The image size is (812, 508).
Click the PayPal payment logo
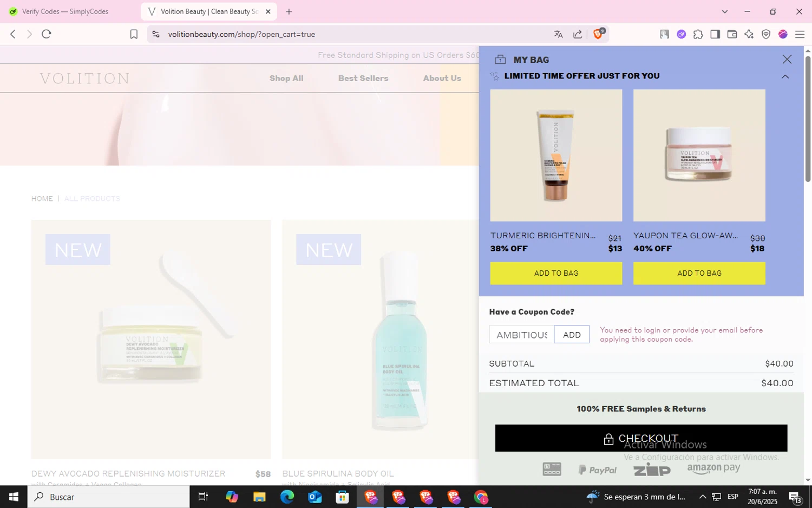pyautogui.click(x=598, y=470)
